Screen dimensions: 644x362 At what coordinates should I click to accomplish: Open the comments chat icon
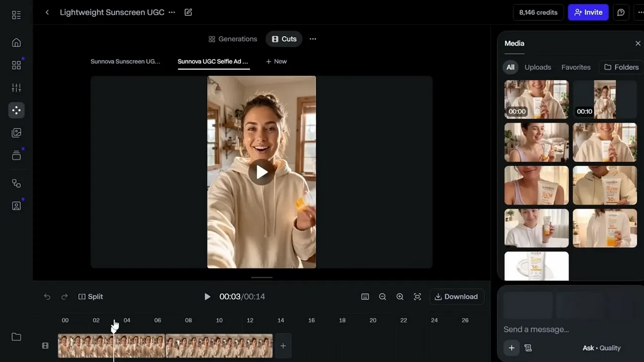click(x=621, y=12)
